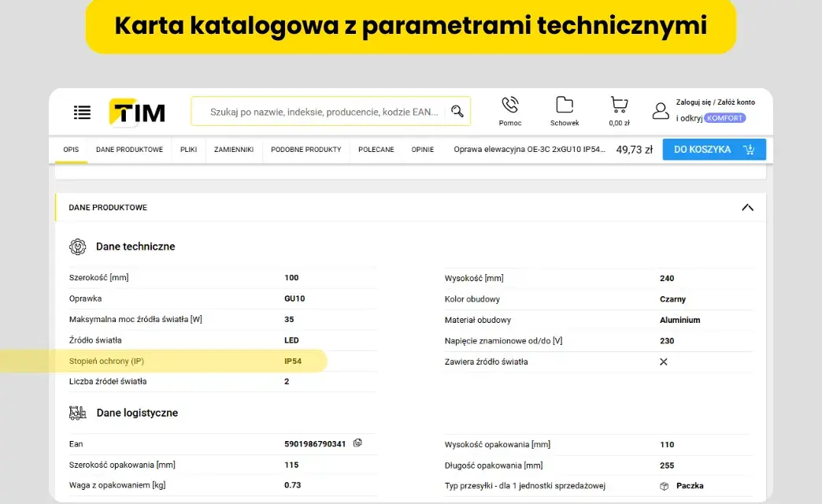Click the IP54 protection rating value
The height and width of the screenshot is (504, 822).
coord(293,361)
